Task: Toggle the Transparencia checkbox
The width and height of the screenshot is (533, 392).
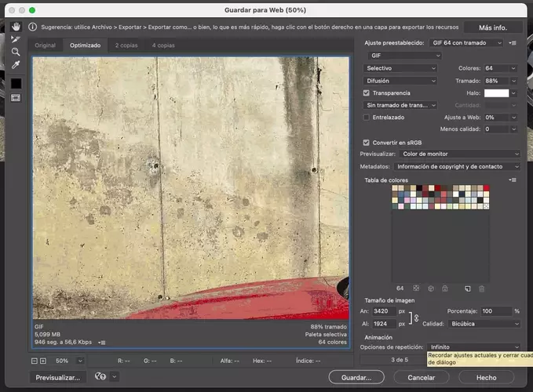Action: [366, 93]
